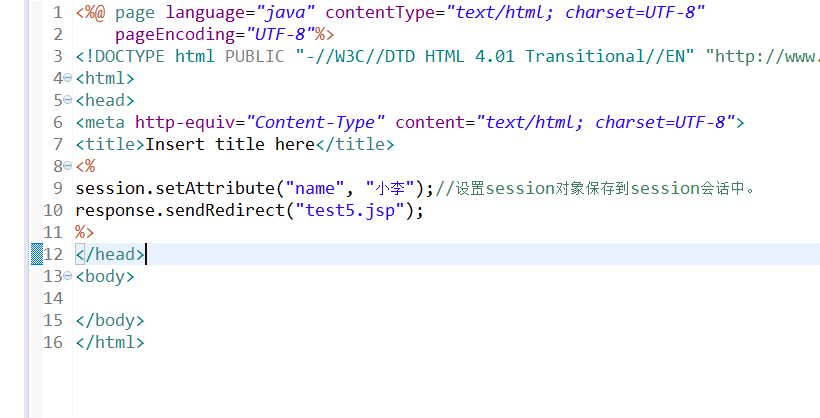The height and width of the screenshot is (418, 820).
Task: Click the opening body tag on line 13
Action: [105, 276]
